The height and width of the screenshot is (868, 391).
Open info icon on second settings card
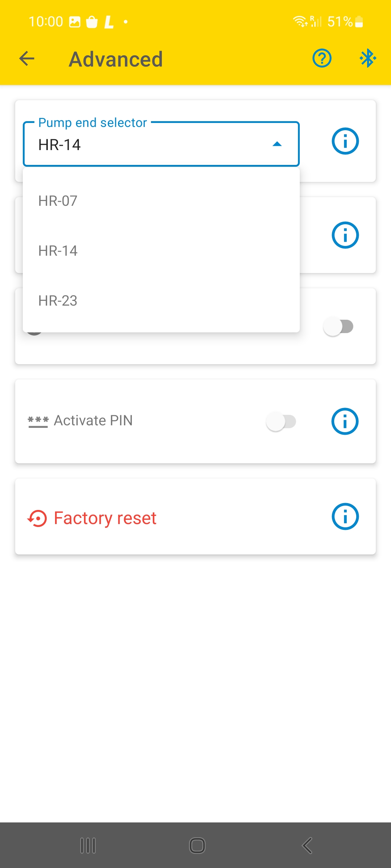[345, 235]
